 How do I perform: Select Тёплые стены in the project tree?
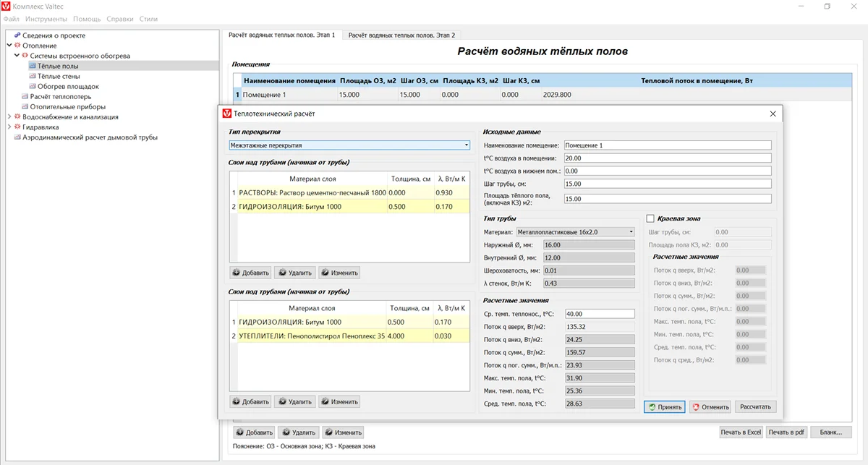point(58,76)
